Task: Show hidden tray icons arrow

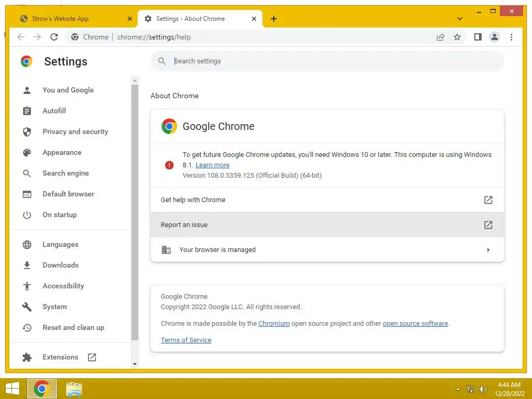Action: point(458,389)
